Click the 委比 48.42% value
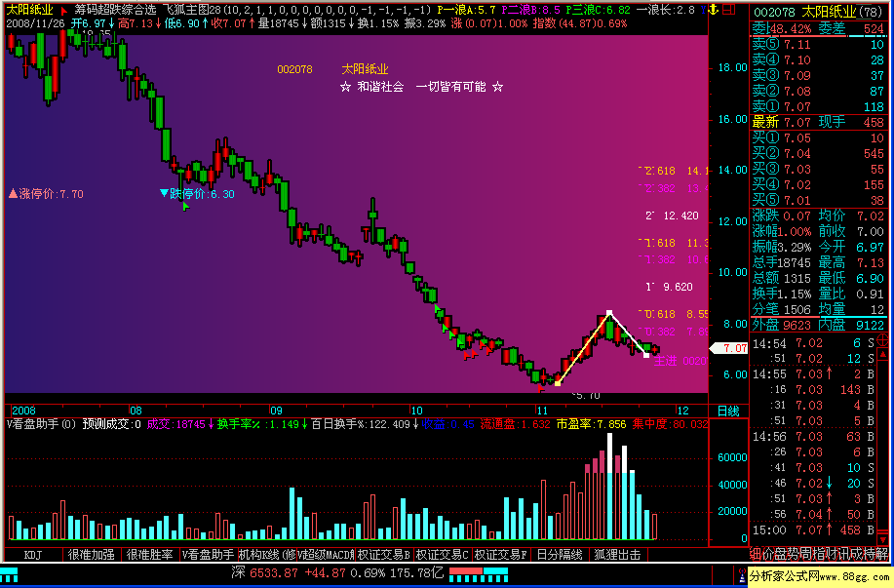The width and height of the screenshot is (894, 588). point(791,28)
